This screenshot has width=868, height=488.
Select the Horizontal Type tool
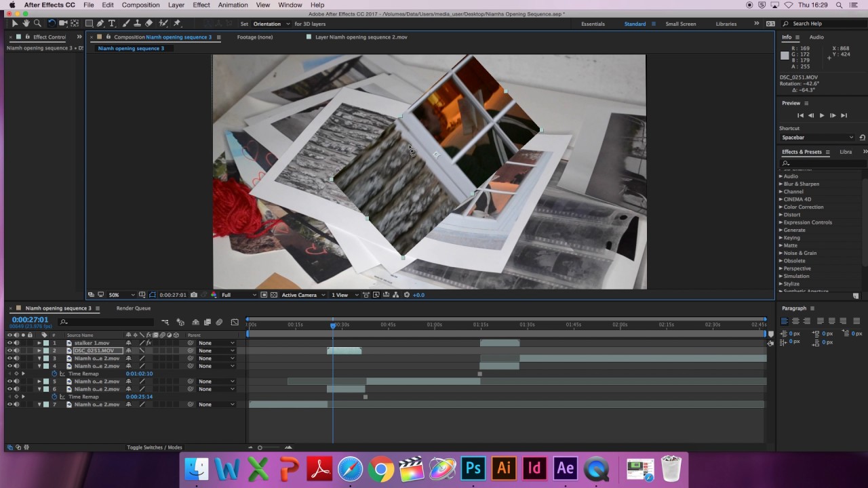pyautogui.click(x=112, y=23)
